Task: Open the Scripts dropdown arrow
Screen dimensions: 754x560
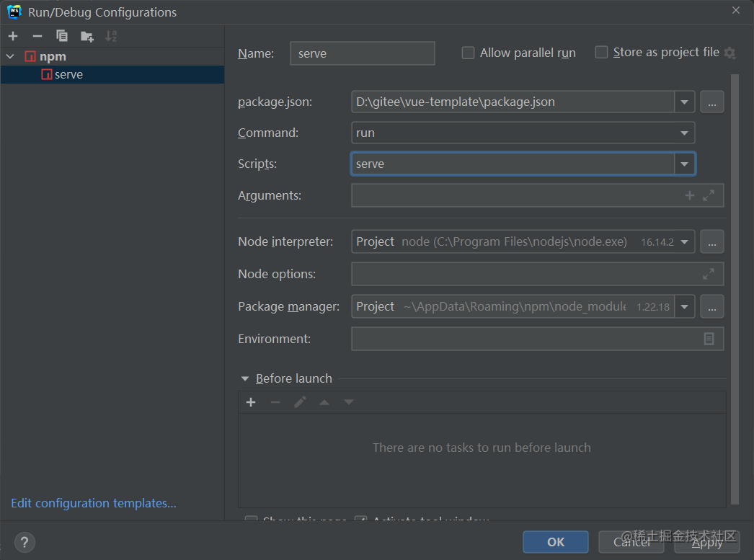Action: pos(684,164)
